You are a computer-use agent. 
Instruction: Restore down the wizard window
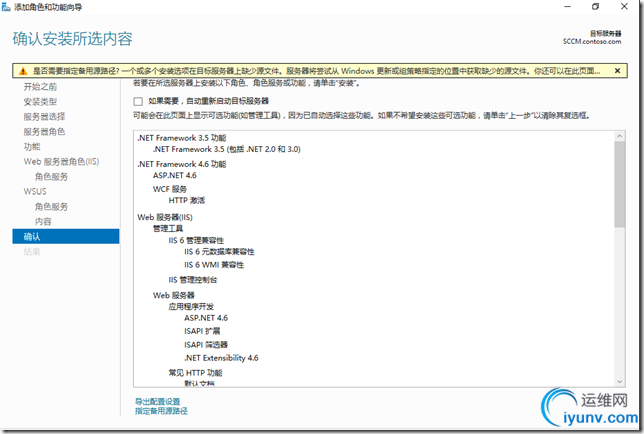click(x=596, y=7)
